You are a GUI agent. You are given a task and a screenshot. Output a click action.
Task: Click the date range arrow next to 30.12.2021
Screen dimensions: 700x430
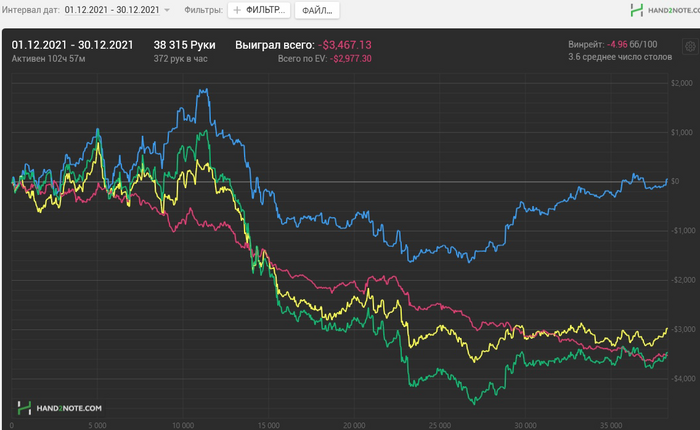point(166,10)
